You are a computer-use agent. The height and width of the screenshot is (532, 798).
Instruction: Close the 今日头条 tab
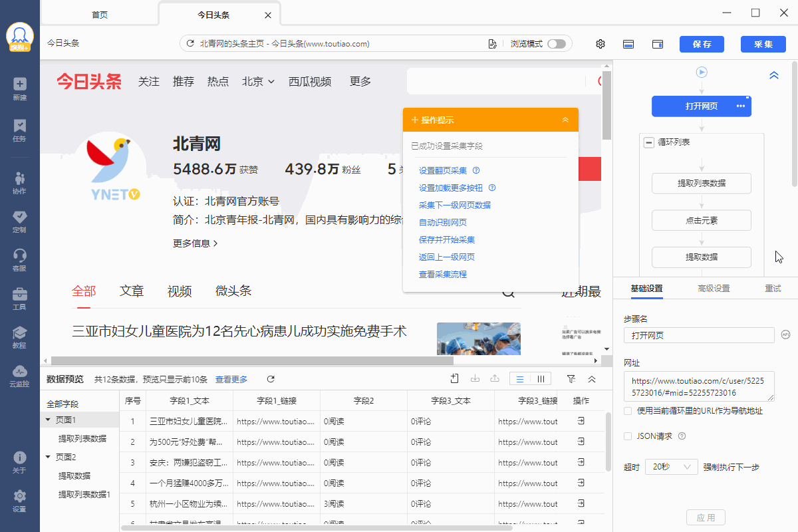pyautogui.click(x=268, y=15)
